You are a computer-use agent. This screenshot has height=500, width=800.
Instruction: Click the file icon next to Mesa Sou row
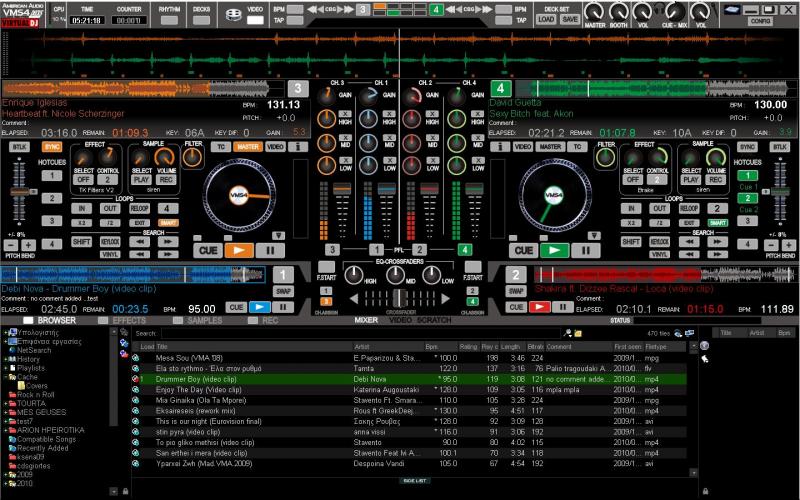pyautogui.click(x=136, y=358)
